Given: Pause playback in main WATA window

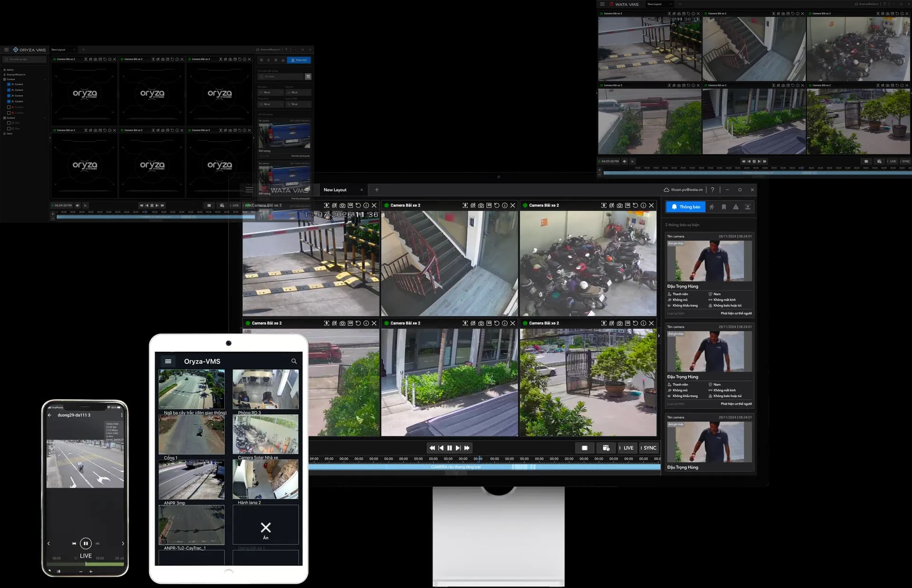Looking at the screenshot, I should [x=449, y=448].
